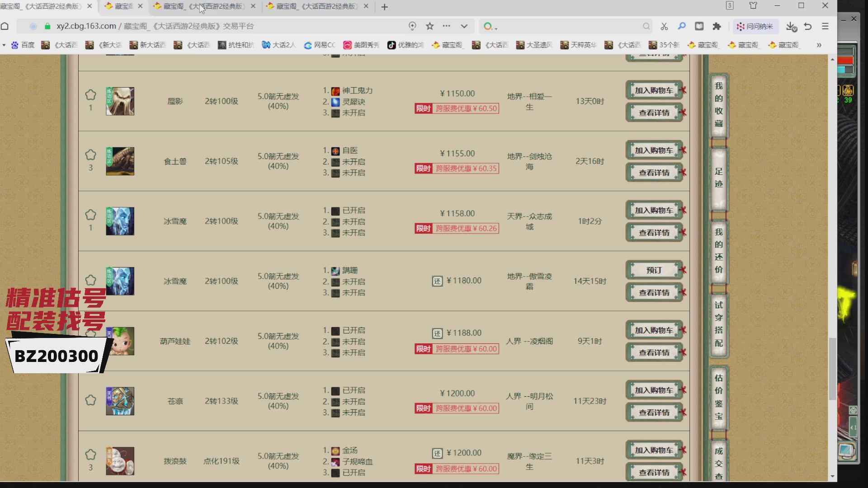This screenshot has width=868, height=488.
Task: Toggle favorite star for 苍凛 listing
Action: tap(90, 400)
